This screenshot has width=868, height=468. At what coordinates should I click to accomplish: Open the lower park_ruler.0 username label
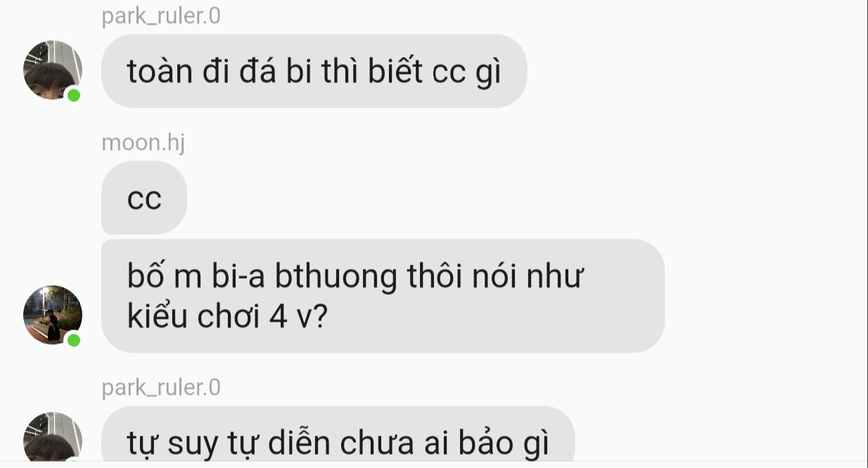pos(161,387)
